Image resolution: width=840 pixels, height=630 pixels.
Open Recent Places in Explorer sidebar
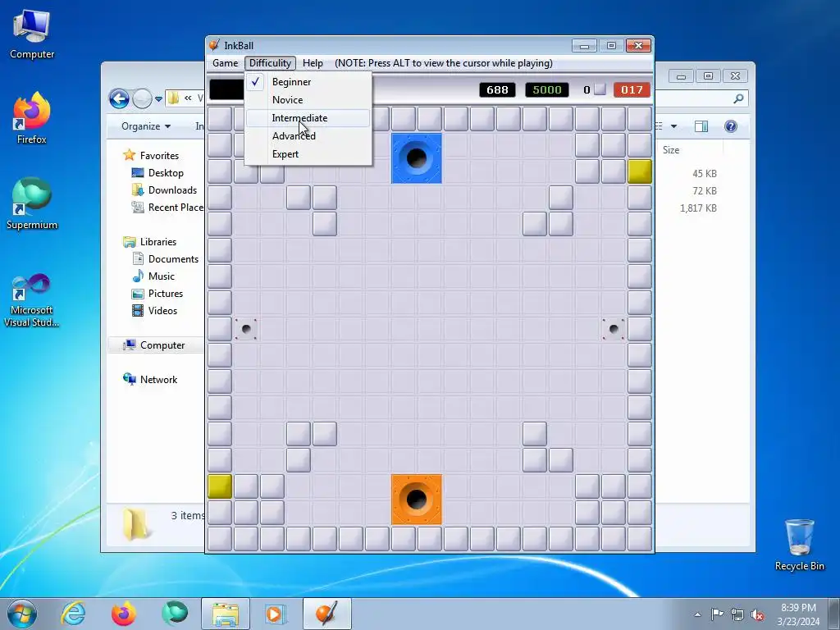point(176,208)
